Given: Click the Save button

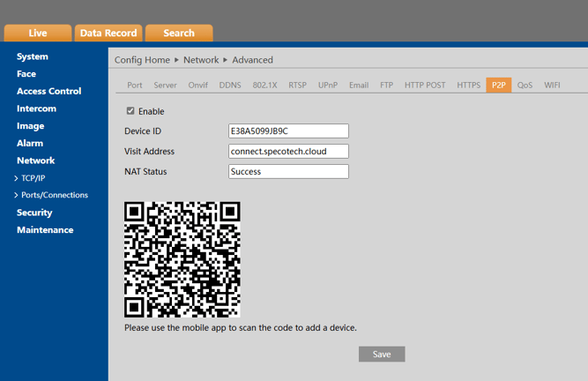Looking at the screenshot, I should (x=381, y=354).
